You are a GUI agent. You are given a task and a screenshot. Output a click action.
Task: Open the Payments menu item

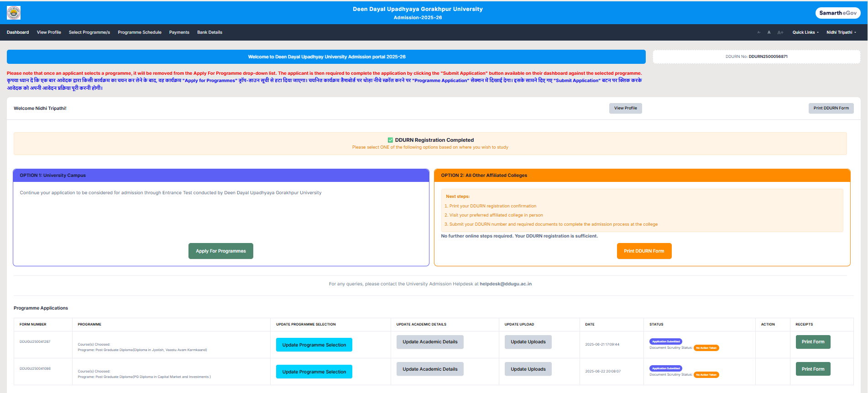coord(179,32)
